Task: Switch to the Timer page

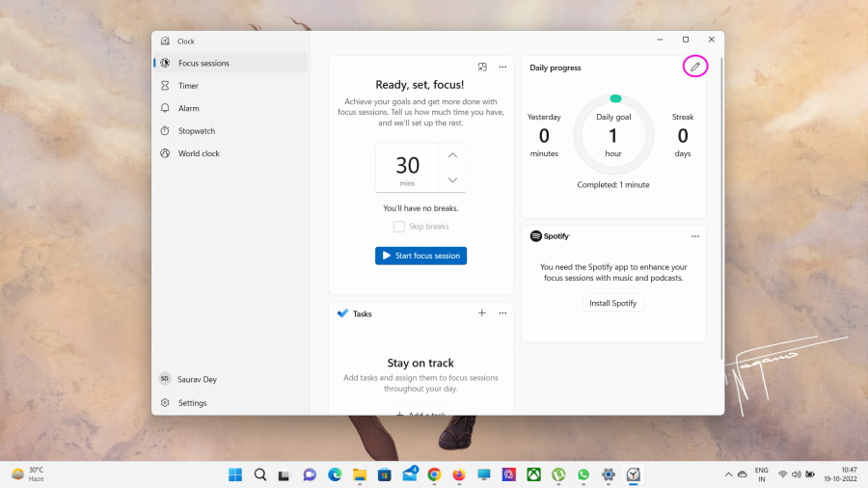Action: click(x=188, y=86)
